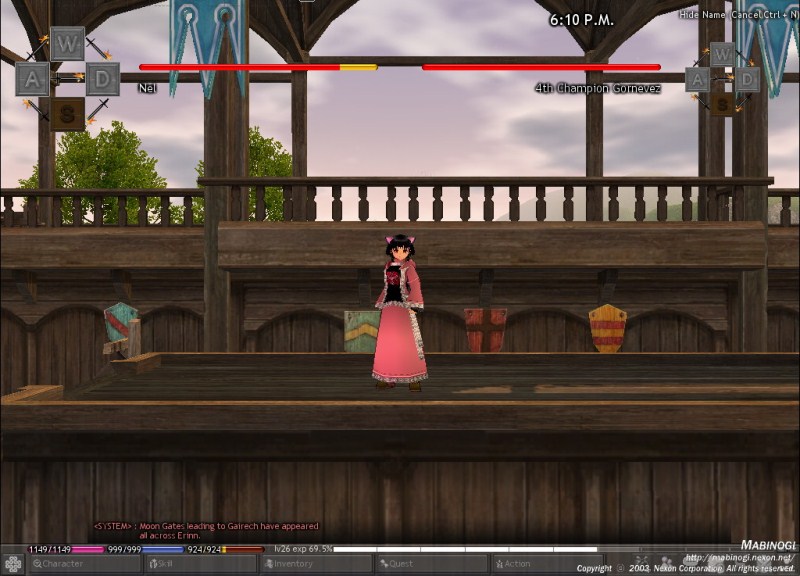Viewport: 800px width, 576px height.
Task: Select the character in the pink dress
Action: tap(401, 315)
